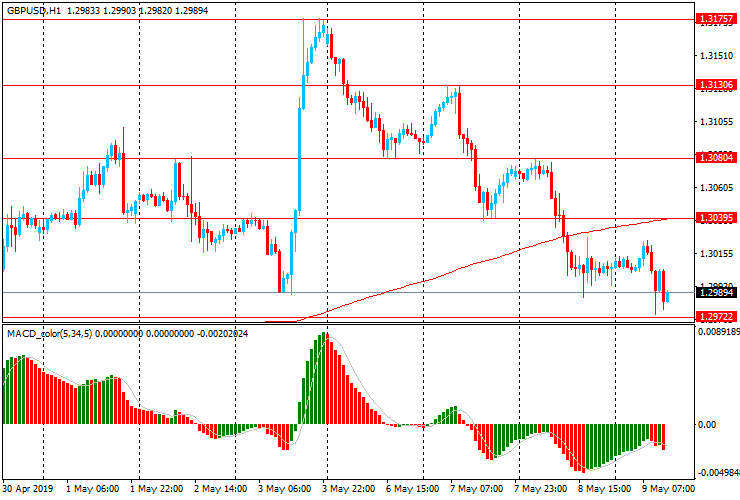Viewport: 740px width, 500px height.
Task: Select the 1.31757 red price label
Action: pos(716,19)
